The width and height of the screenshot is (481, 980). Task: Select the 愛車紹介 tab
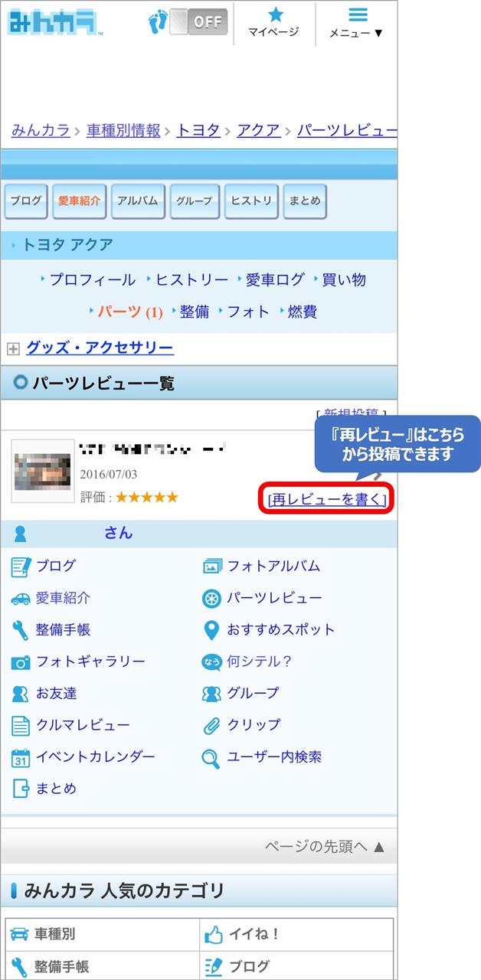[x=80, y=201]
